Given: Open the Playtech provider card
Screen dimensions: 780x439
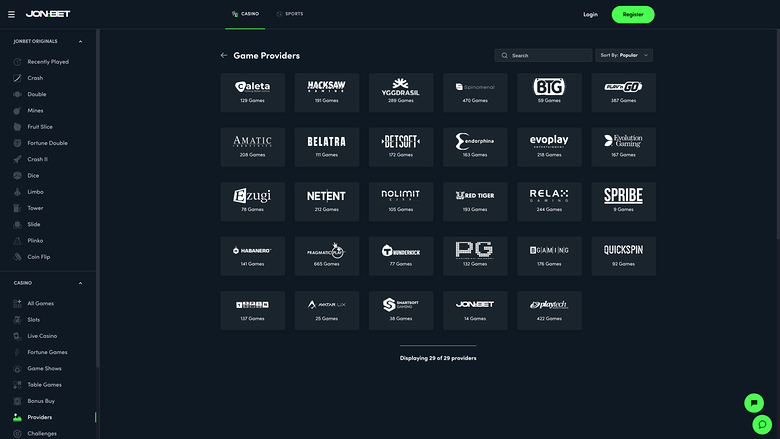Looking at the screenshot, I should tap(549, 310).
